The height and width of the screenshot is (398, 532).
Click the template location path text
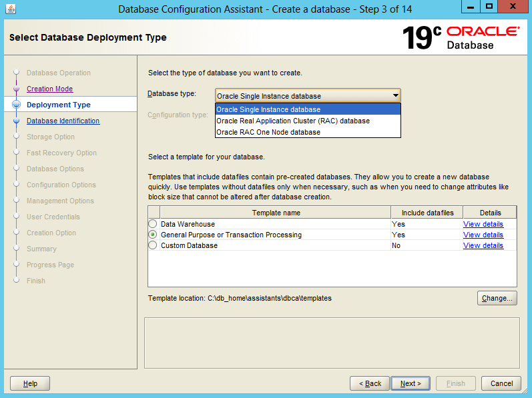coord(270,298)
